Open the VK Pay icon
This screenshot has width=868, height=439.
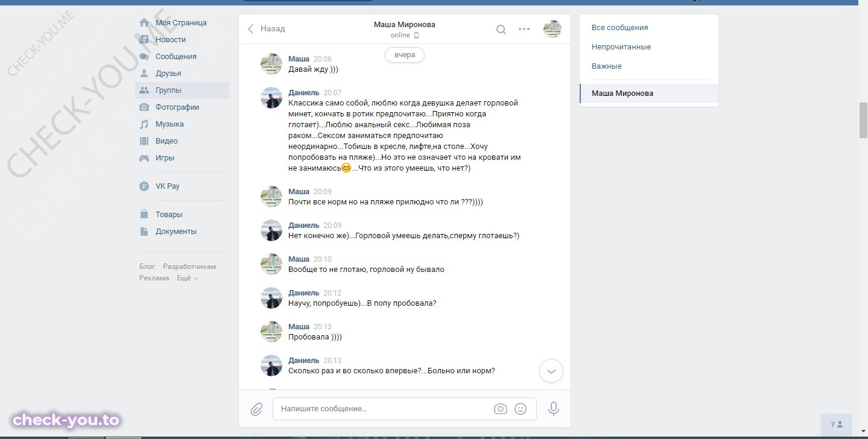(x=144, y=186)
